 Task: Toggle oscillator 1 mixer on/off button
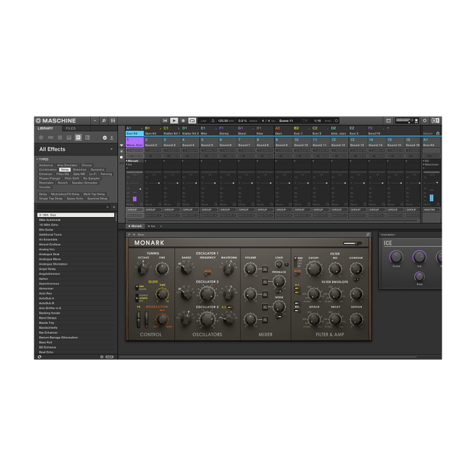point(265,269)
